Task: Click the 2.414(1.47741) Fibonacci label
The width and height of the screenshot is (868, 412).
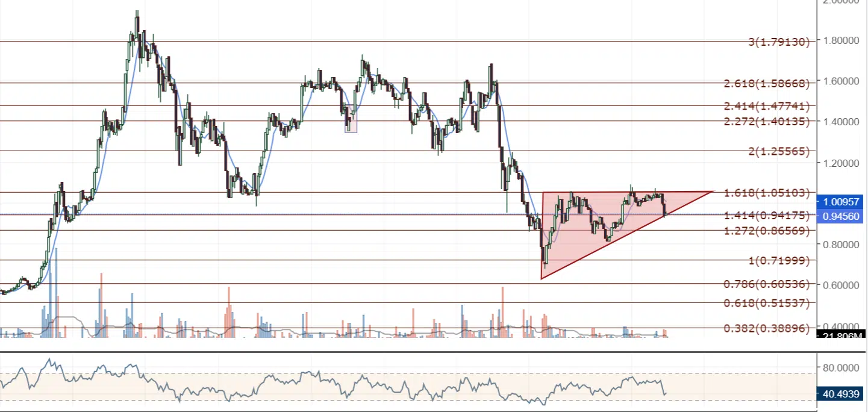Action: click(767, 106)
